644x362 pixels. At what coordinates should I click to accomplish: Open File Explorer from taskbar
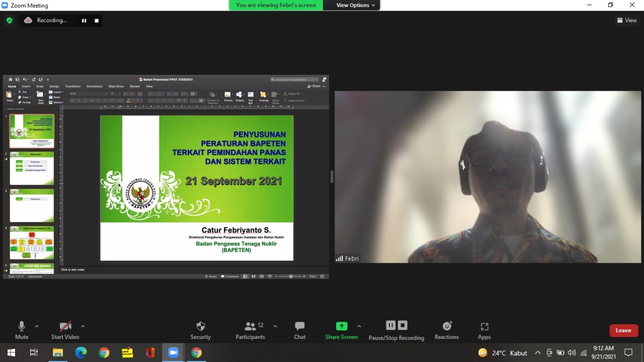pos(58,352)
